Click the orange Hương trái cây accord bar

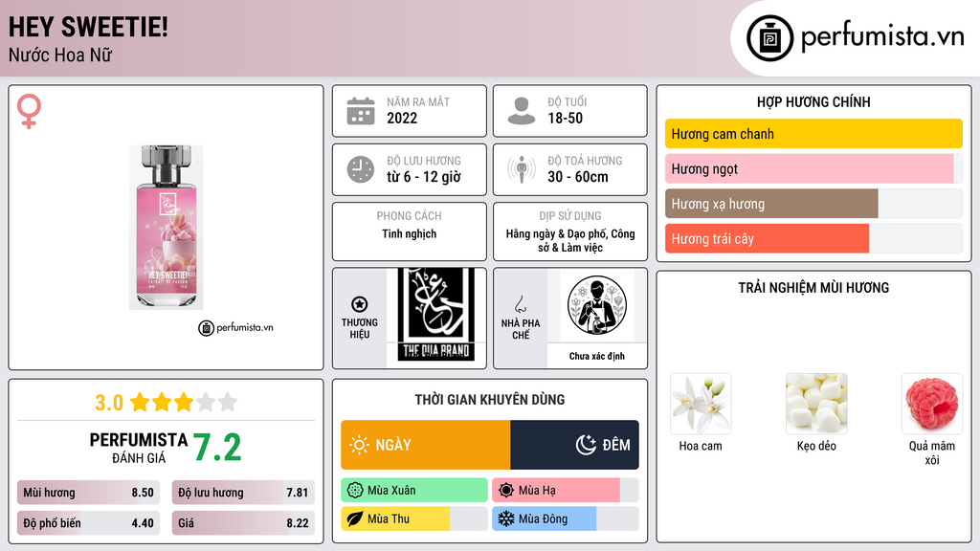767,238
